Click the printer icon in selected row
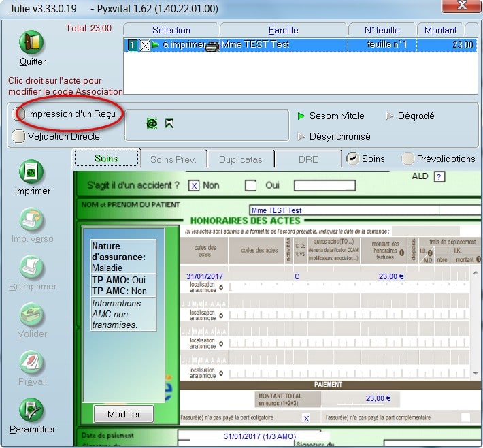The width and height of the screenshot is (483, 448). tap(212, 46)
